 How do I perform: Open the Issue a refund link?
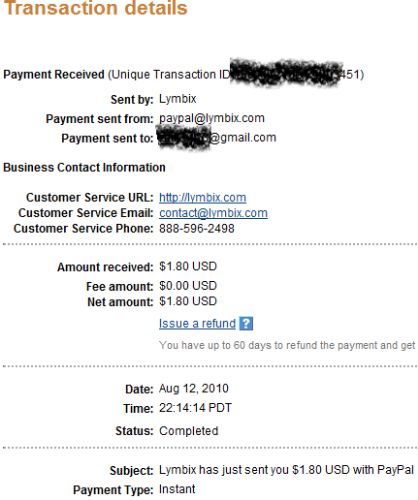point(197,324)
